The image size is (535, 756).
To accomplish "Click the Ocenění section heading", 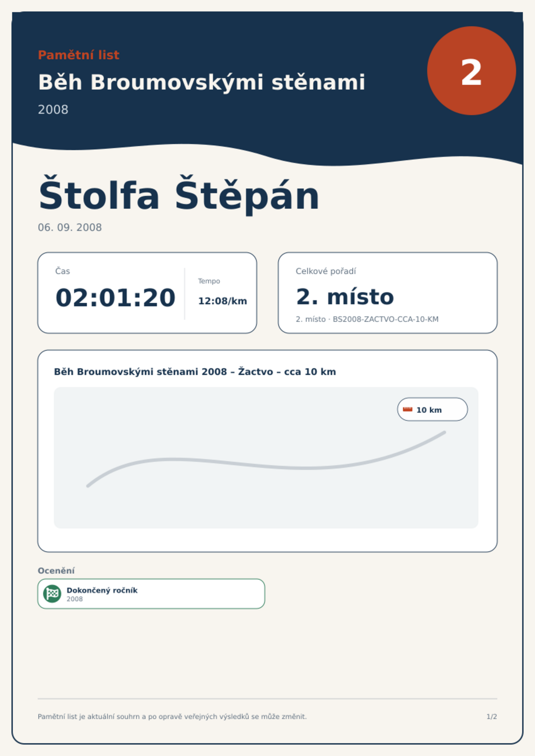I will point(56,571).
